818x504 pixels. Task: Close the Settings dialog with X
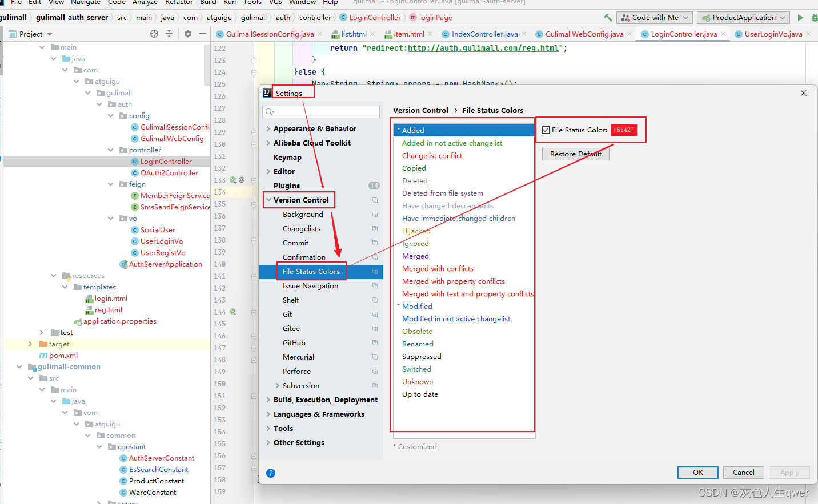point(804,93)
